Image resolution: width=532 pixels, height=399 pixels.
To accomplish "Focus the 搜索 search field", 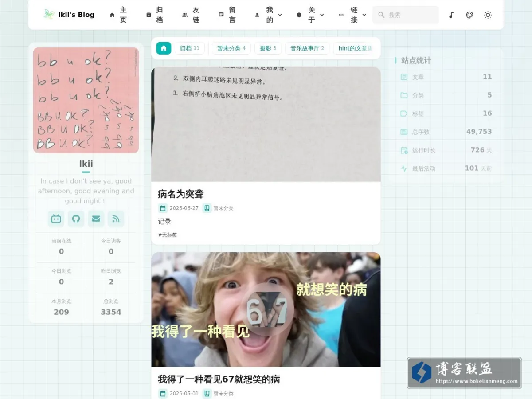I will pos(406,15).
